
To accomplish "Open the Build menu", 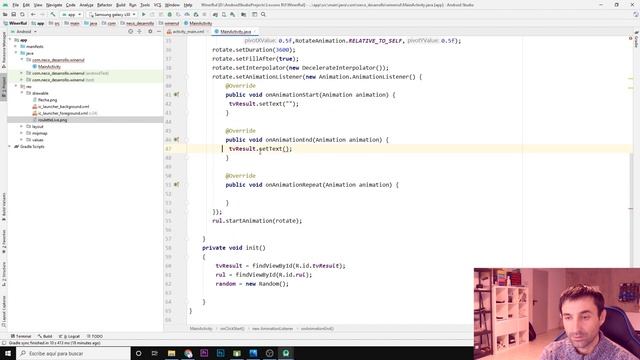I will click(120, 5).
